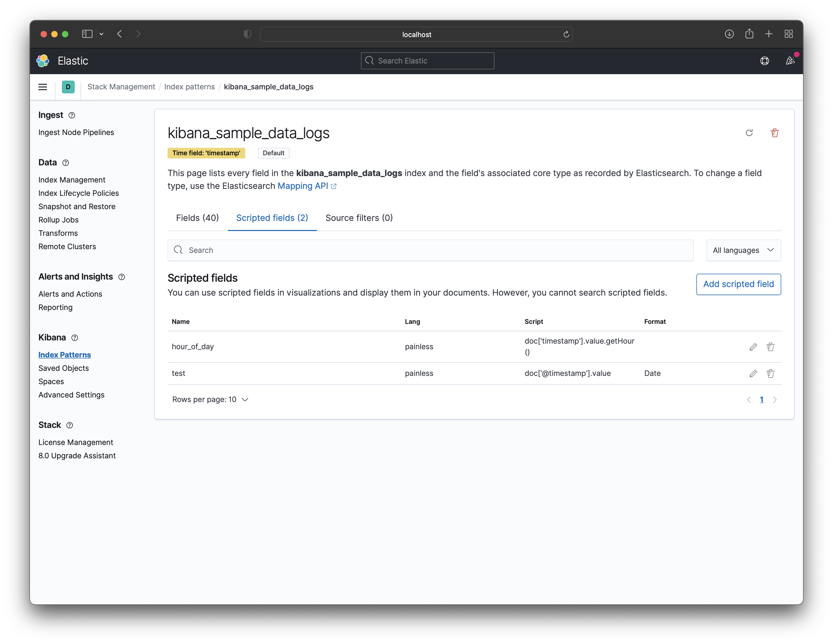The image size is (833, 644).
Task: Click the Add scripted field button
Action: point(738,284)
